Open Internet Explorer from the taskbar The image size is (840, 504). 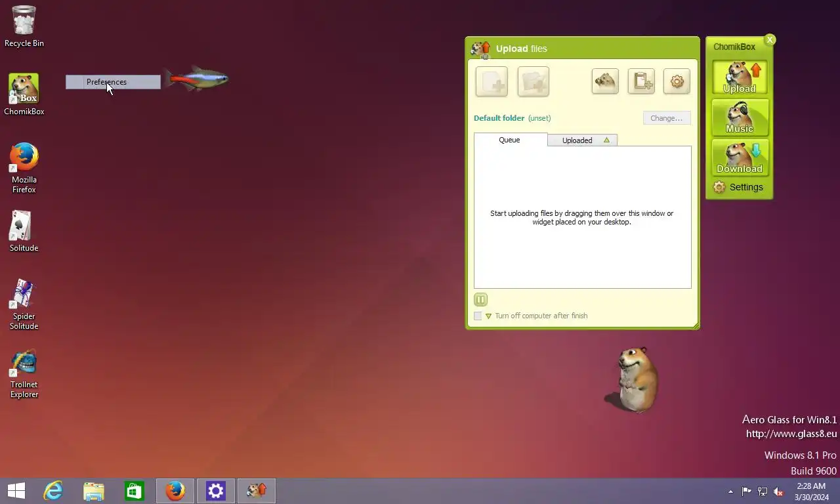coord(53,491)
